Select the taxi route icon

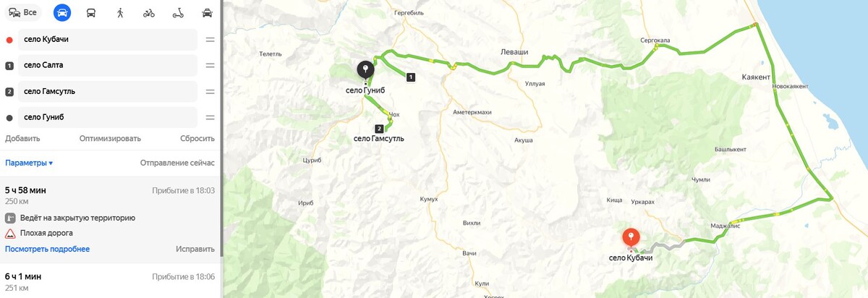(x=207, y=12)
